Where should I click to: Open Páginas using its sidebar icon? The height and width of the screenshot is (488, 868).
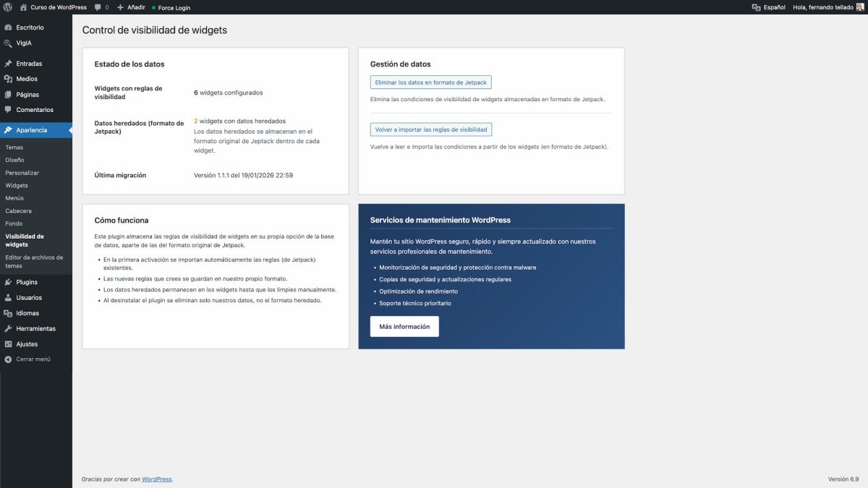pos(9,94)
